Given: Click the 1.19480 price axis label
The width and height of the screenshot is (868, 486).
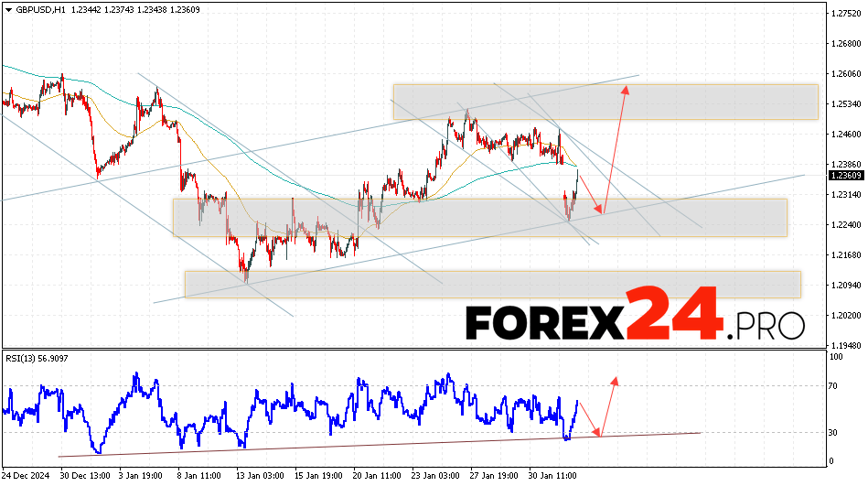Looking at the screenshot, I should click(846, 346).
